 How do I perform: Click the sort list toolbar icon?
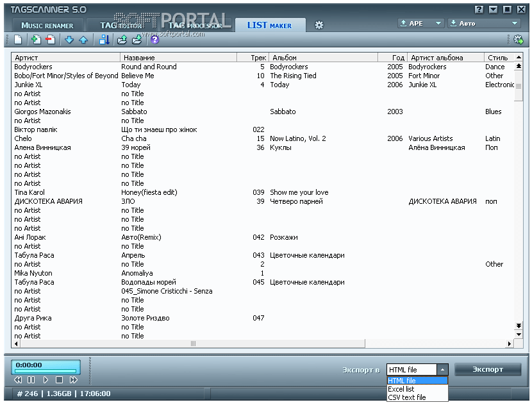coord(104,40)
